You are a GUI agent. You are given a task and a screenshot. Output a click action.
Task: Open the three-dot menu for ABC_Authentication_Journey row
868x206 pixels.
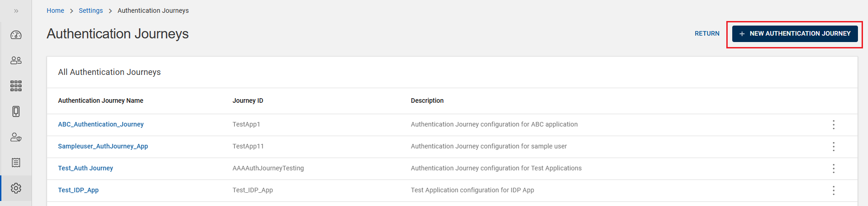click(x=833, y=125)
